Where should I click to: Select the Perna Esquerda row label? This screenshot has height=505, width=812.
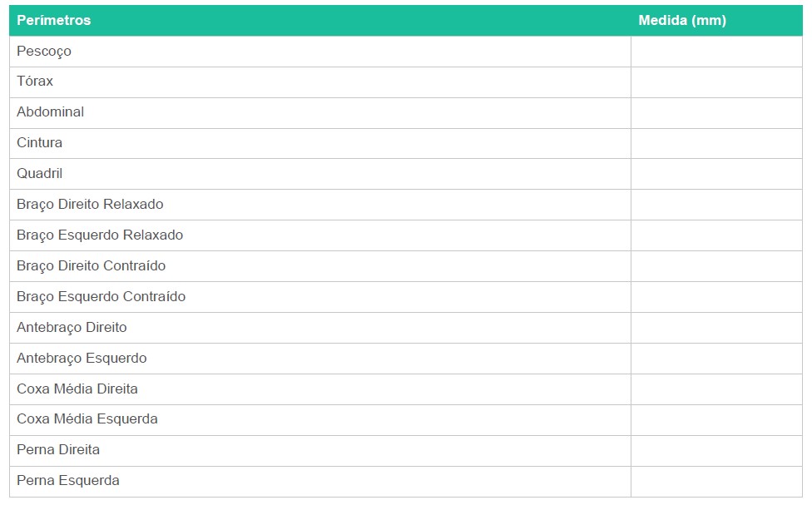pyautogui.click(x=68, y=481)
